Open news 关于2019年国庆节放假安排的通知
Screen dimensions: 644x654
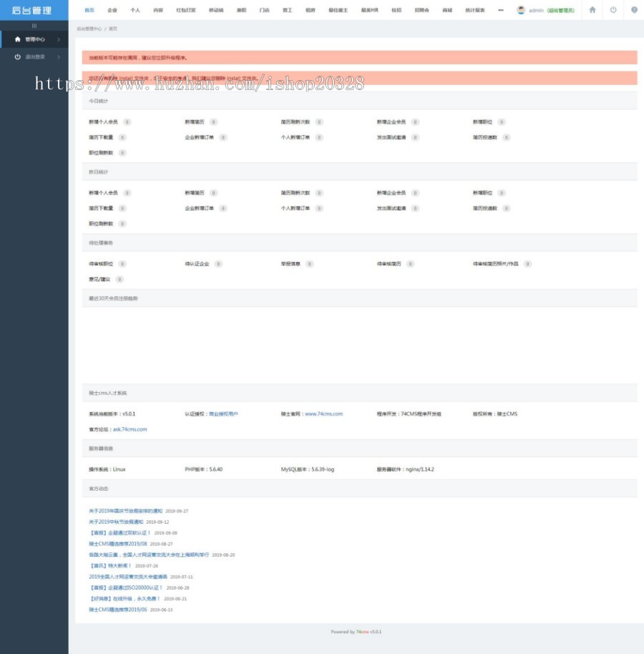click(125, 511)
